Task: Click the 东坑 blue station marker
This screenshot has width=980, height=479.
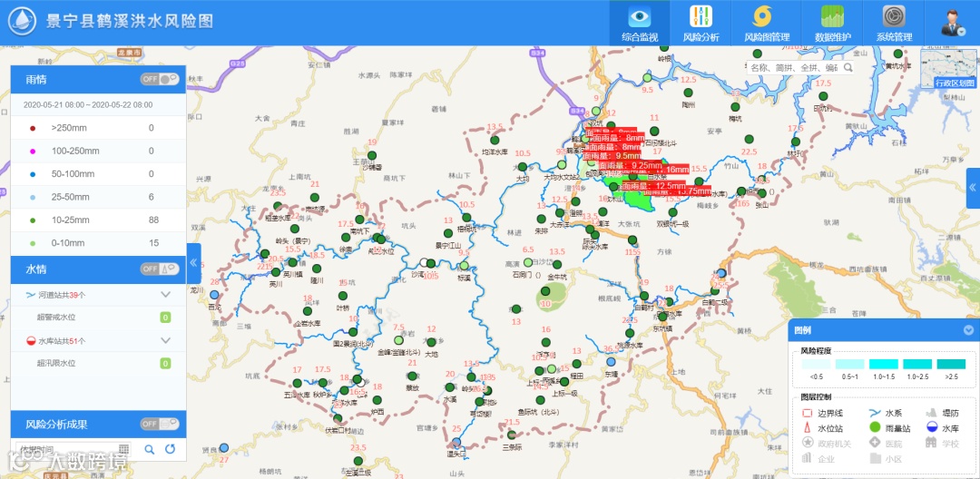Action: [611, 362]
